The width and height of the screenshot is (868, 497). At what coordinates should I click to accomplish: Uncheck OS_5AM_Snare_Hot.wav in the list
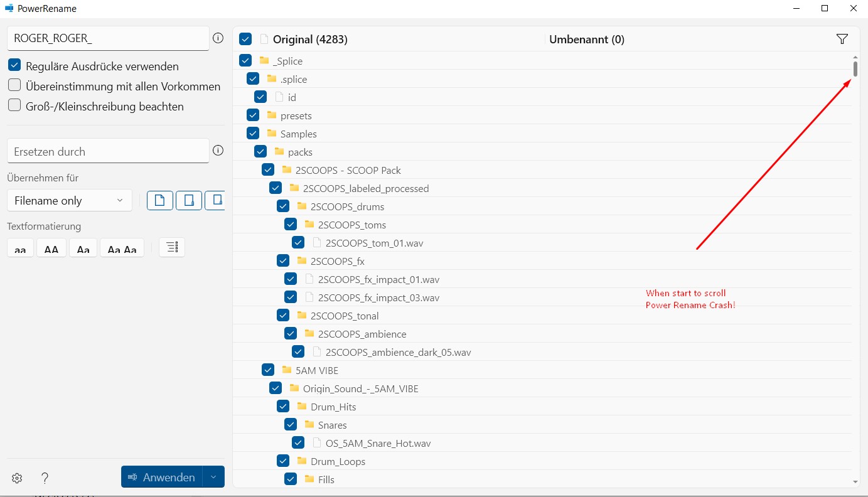click(298, 442)
